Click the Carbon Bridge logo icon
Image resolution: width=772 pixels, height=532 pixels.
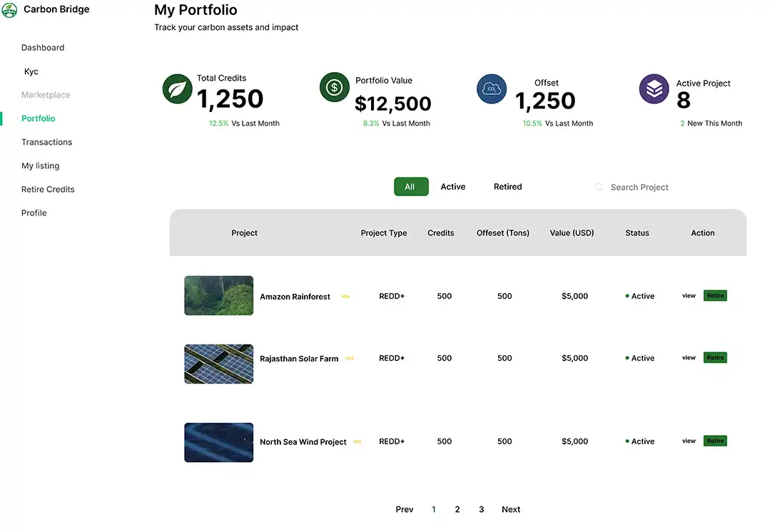pyautogui.click(x=9, y=10)
